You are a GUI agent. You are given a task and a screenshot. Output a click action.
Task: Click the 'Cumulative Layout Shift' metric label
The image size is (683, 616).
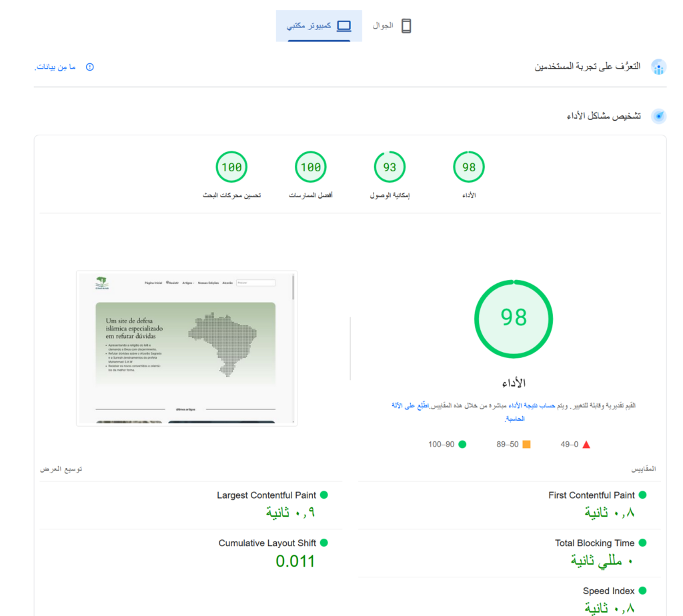pos(267,543)
